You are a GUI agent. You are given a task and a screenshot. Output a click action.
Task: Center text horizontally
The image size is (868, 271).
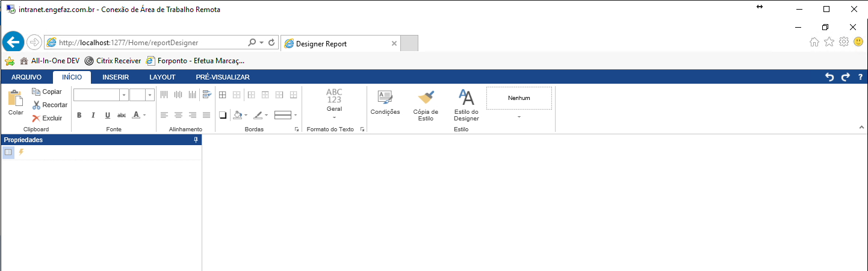(178, 115)
